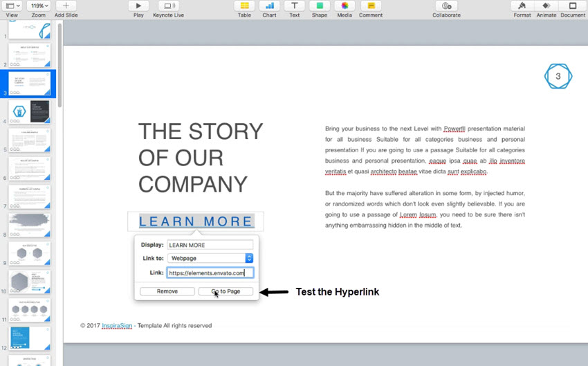Click the Media toolbar icon

coord(344,6)
